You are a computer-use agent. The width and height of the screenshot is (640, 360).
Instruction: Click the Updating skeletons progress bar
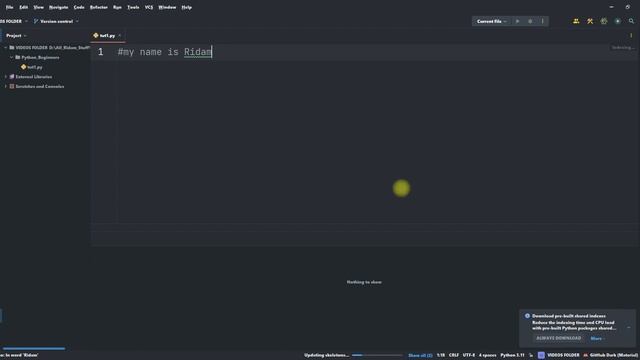[377, 356]
